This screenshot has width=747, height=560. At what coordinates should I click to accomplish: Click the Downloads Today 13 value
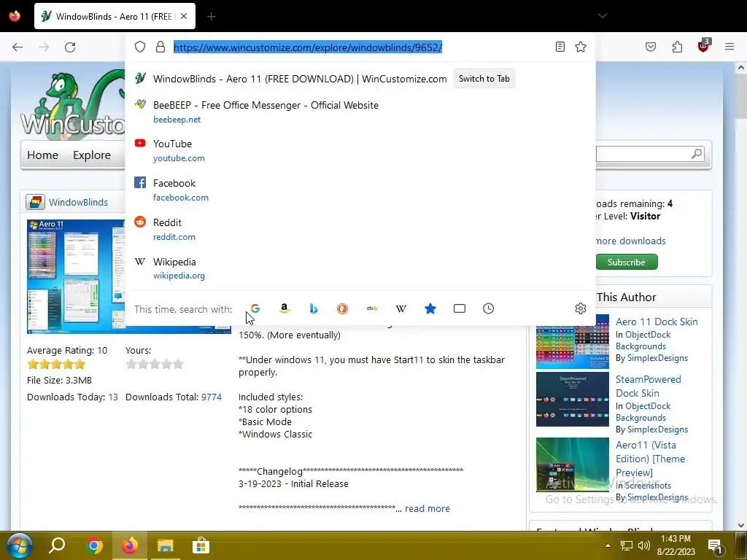pyautogui.click(x=113, y=397)
